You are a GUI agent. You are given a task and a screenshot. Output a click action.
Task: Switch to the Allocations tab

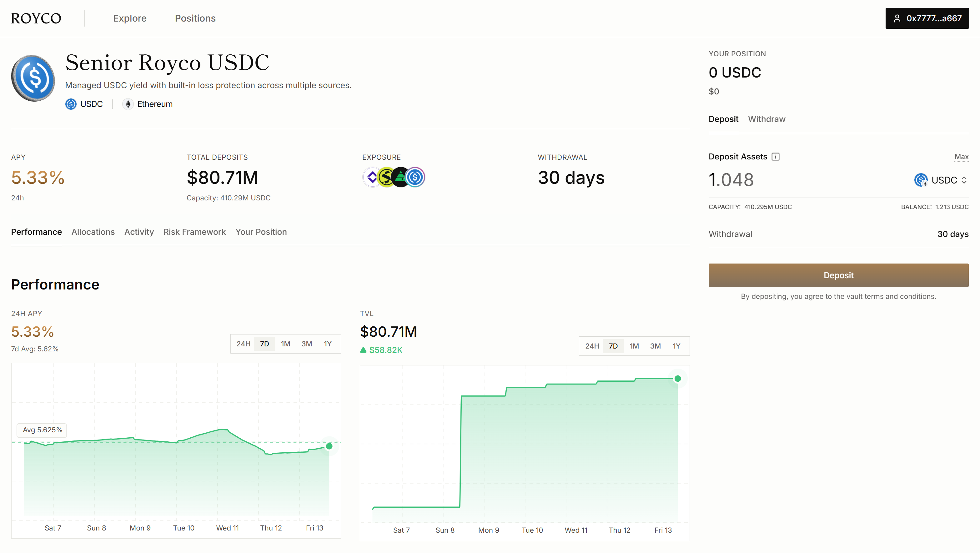[93, 232]
